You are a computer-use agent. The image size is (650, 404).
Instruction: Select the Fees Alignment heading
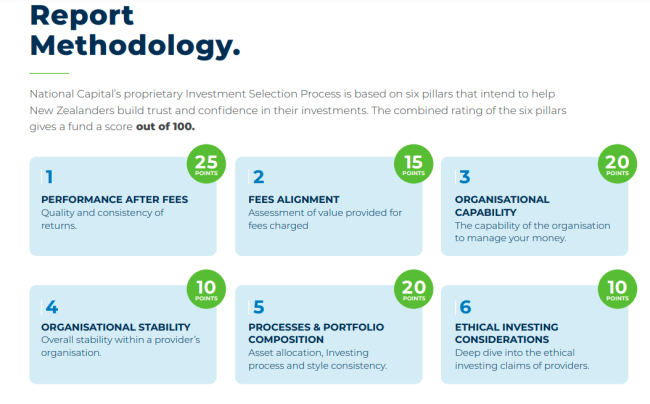[x=294, y=199]
